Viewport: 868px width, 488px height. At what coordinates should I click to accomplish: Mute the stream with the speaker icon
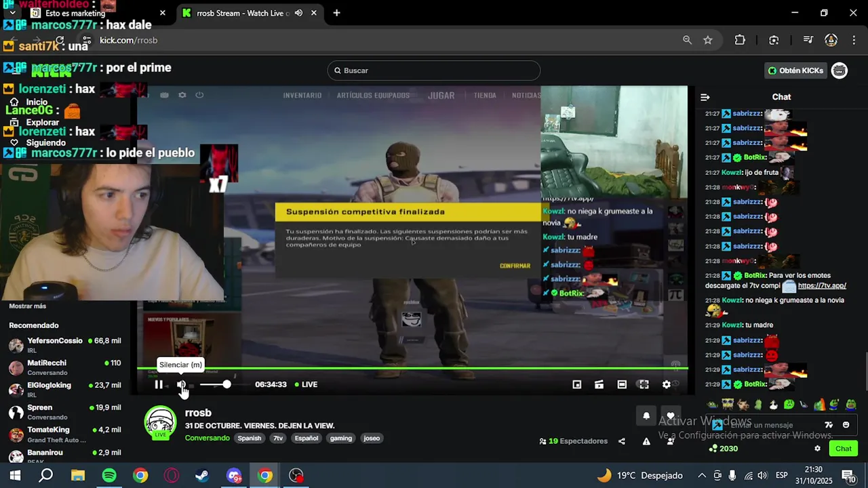point(181,384)
